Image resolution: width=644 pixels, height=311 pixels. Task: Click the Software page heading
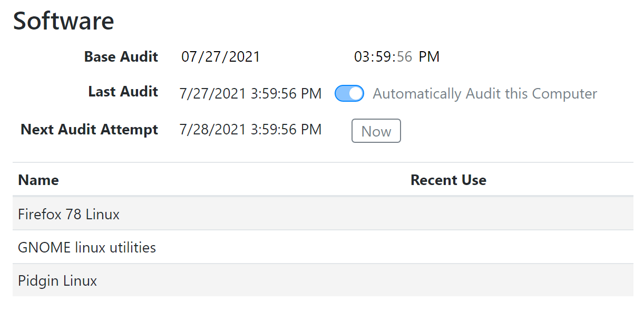(63, 21)
